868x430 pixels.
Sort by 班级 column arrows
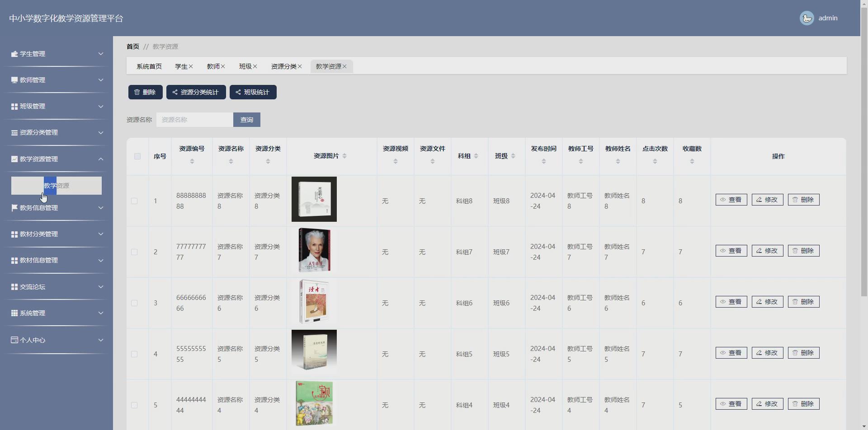(513, 156)
